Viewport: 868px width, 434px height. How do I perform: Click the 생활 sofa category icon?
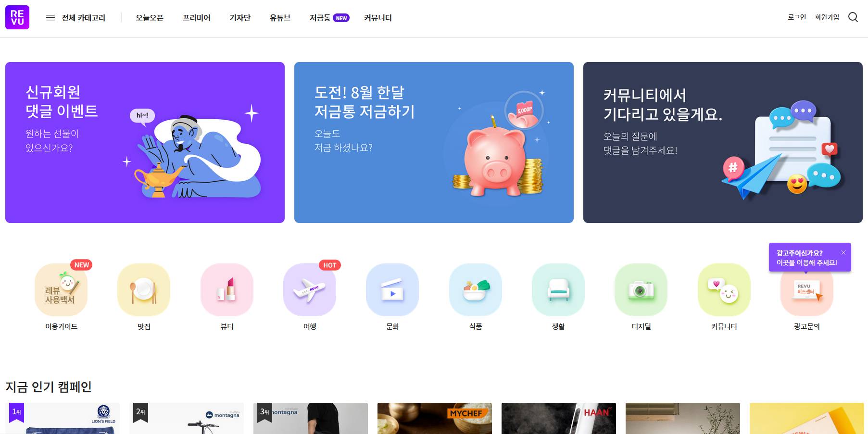[558, 290]
